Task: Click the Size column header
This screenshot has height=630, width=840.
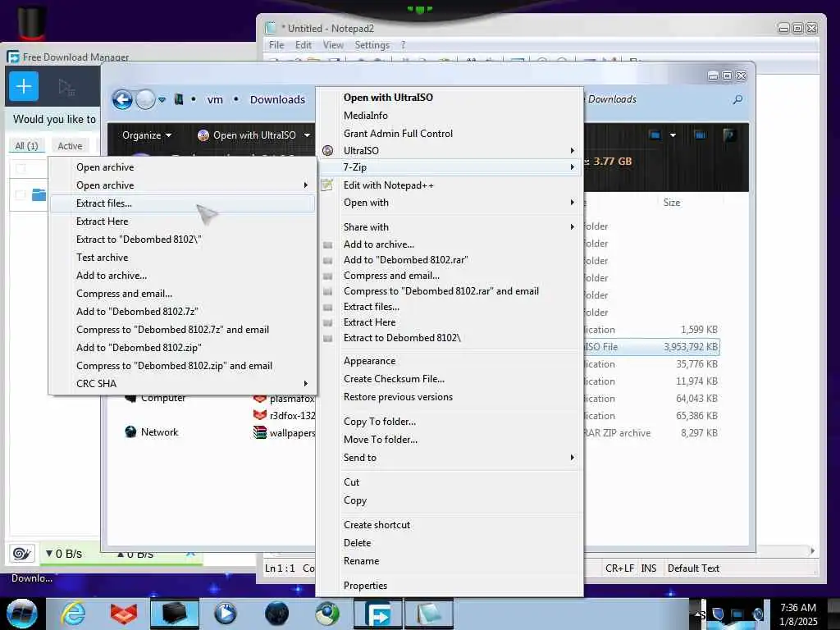Action: click(672, 203)
